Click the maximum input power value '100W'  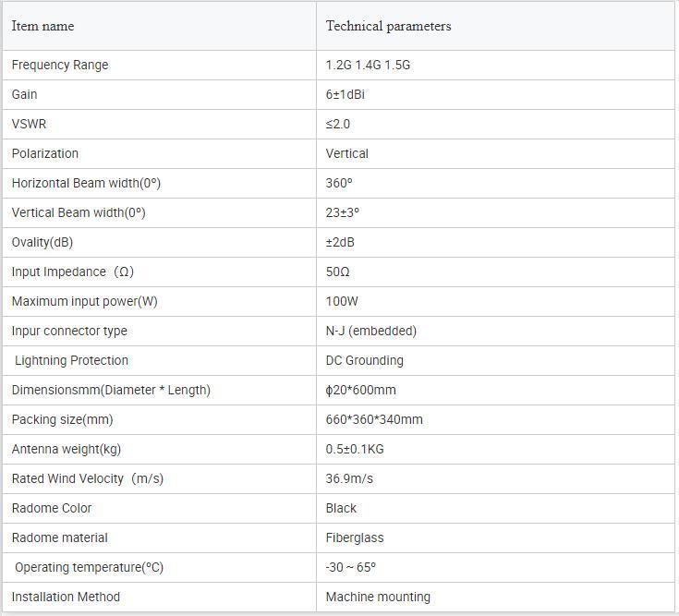342,301
